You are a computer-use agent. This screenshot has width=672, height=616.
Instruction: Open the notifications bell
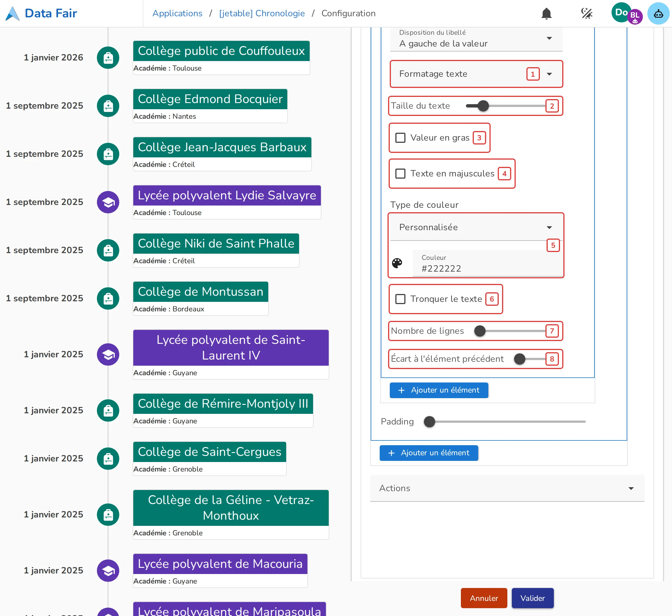[546, 14]
